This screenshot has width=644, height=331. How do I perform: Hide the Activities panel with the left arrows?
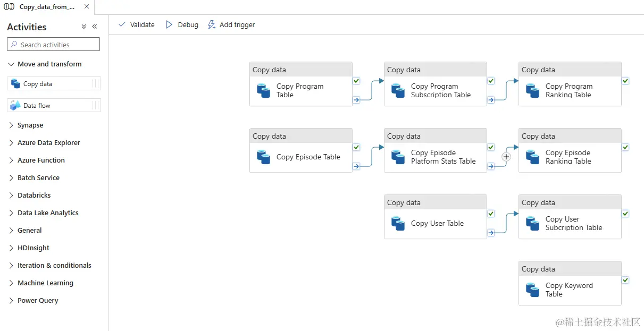95,27
